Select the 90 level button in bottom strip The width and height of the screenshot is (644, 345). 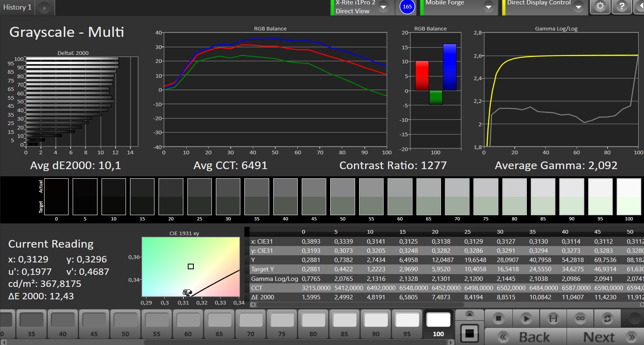coord(376,324)
